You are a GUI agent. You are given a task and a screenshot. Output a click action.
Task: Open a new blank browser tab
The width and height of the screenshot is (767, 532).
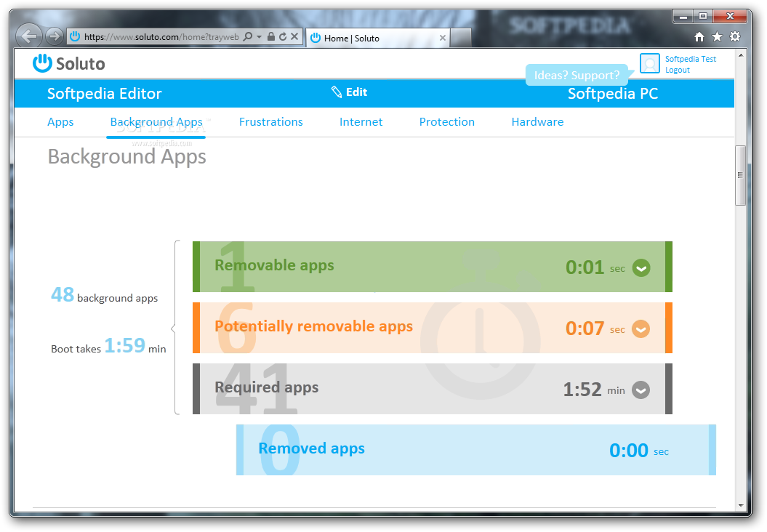pos(460,38)
